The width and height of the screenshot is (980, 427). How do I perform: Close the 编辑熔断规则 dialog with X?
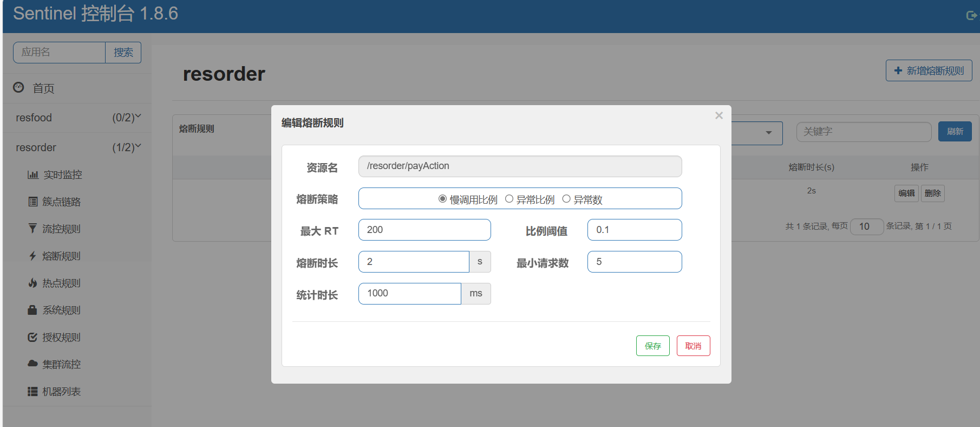(719, 115)
